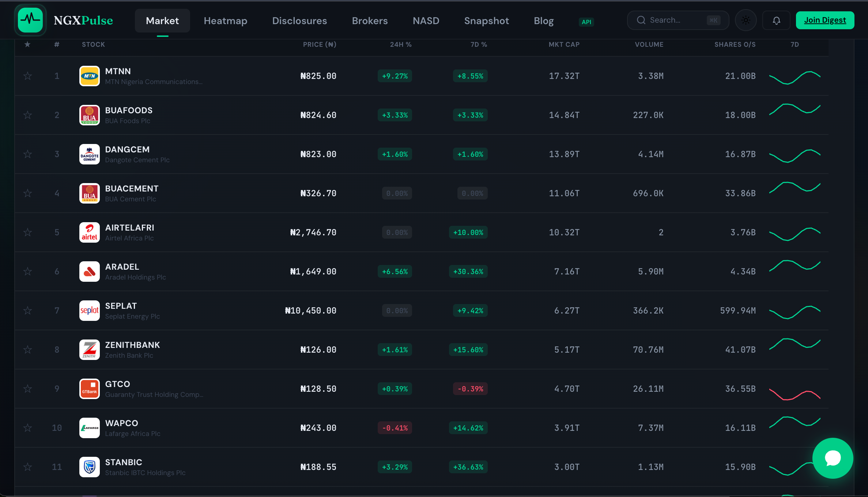Image resolution: width=868 pixels, height=497 pixels.
Task: Star ZENITHBANK as a favorite
Action: click(x=27, y=350)
